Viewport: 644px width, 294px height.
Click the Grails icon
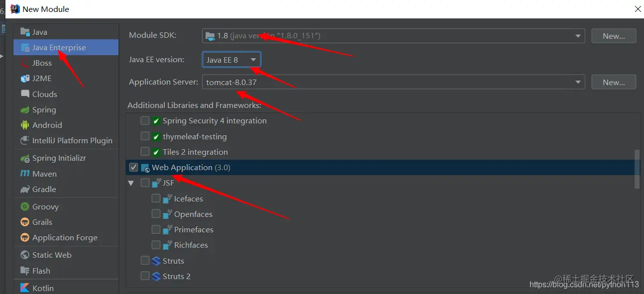pyautogui.click(x=25, y=222)
